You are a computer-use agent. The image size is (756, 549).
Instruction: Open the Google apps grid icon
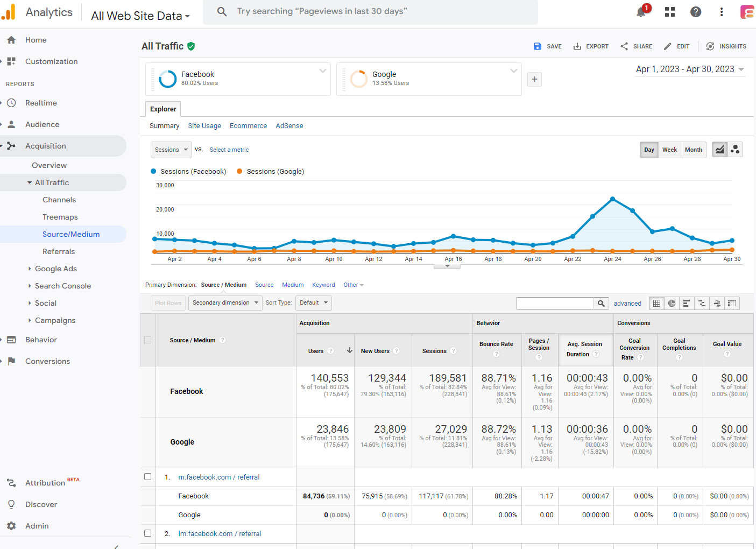coord(670,12)
